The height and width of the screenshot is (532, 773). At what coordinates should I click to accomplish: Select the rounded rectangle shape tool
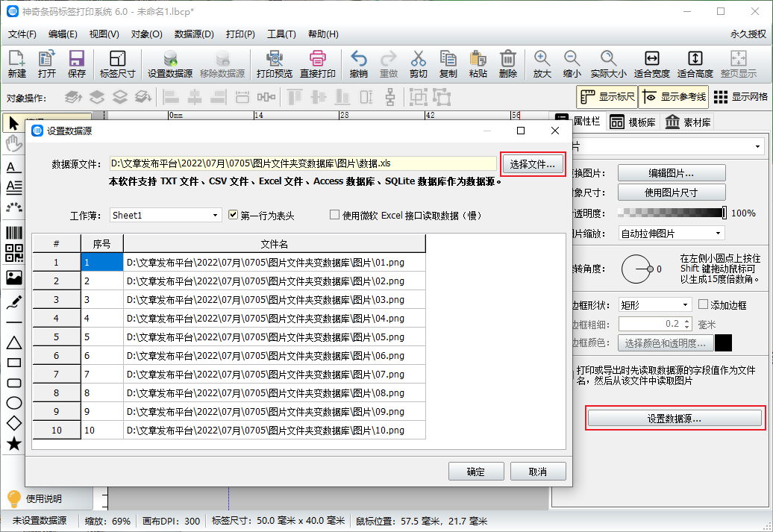tap(13, 383)
